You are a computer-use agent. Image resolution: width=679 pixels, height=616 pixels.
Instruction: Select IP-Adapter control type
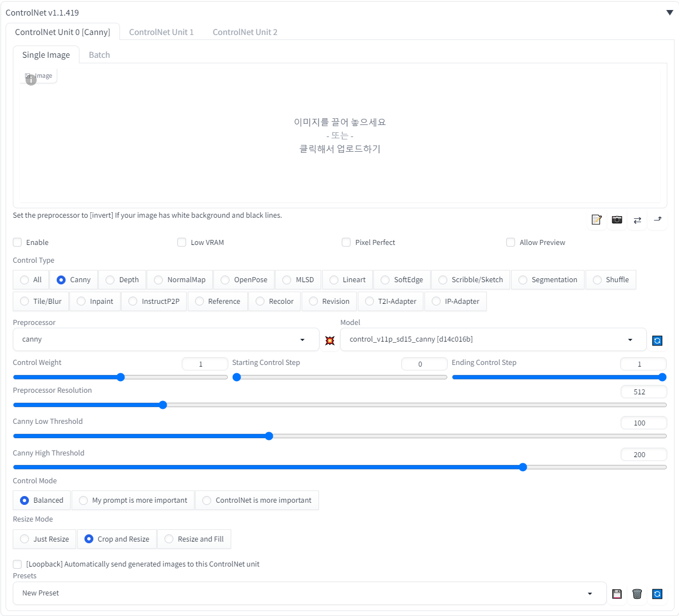pyautogui.click(x=456, y=302)
